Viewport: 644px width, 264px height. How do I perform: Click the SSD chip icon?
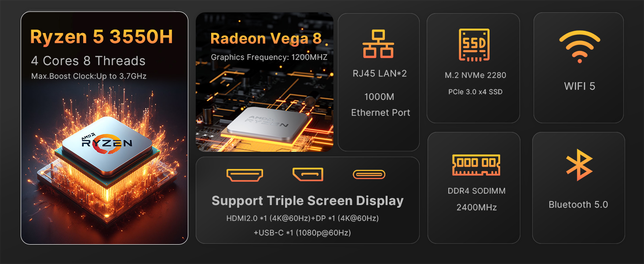[474, 45]
